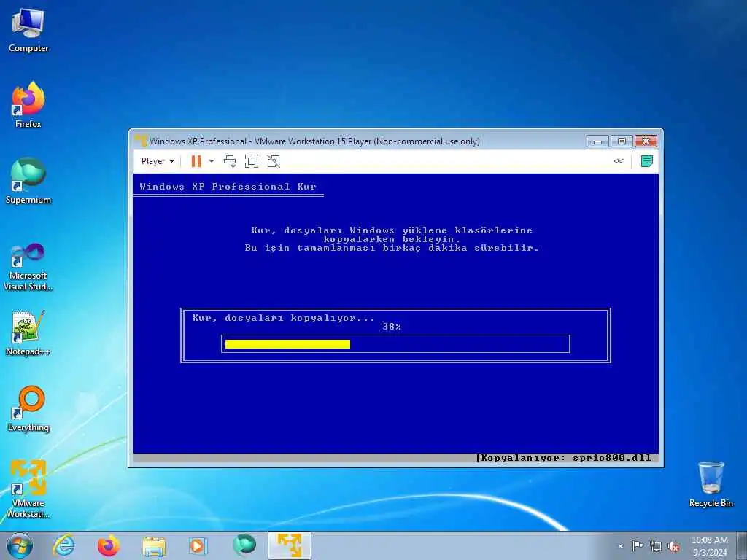747x560 pixels.
Task: Open Supermium from the taskbar
Action: [244, 545]
